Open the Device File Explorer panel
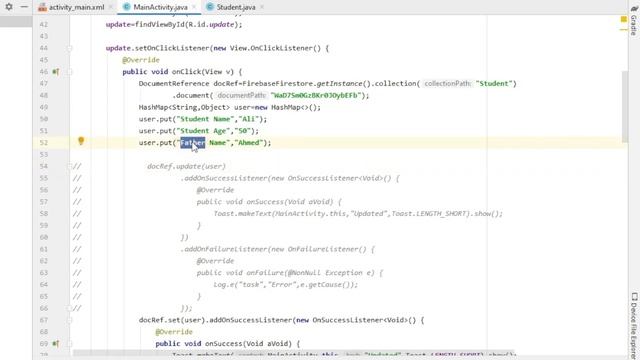Viewport: 640px width, 360px height. (634, 327)
